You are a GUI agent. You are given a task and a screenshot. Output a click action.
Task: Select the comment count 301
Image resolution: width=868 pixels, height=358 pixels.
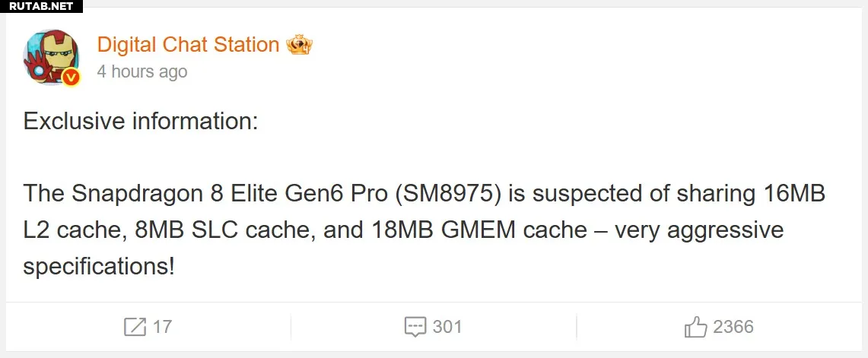tap(447, 328)
